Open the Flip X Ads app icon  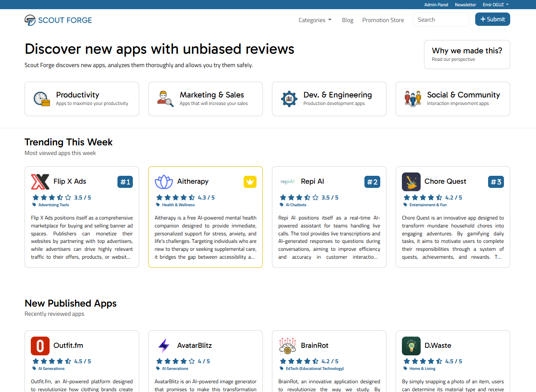(40, 182)
